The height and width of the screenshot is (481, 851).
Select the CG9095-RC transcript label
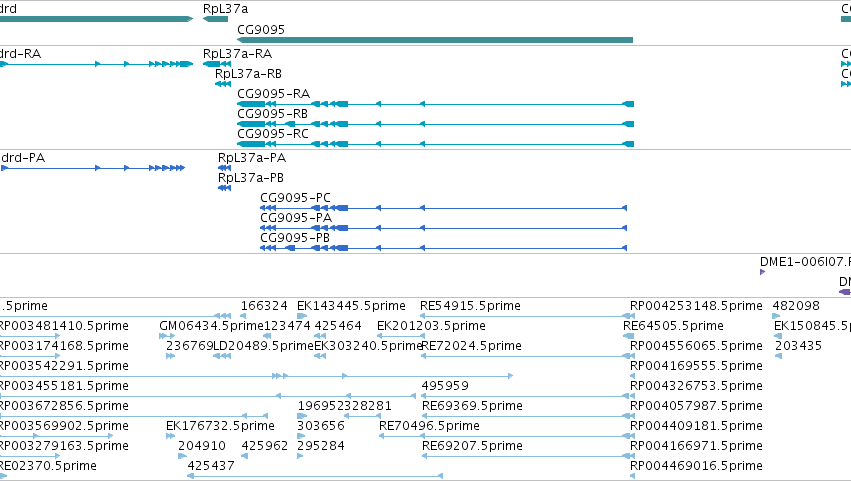tap(273, 134)
